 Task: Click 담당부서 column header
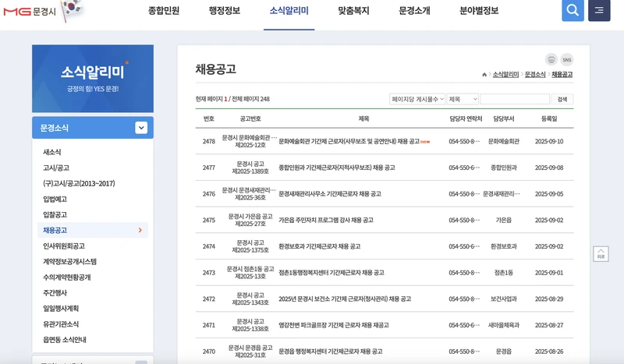pyautogui.click(x=504, y=118)
